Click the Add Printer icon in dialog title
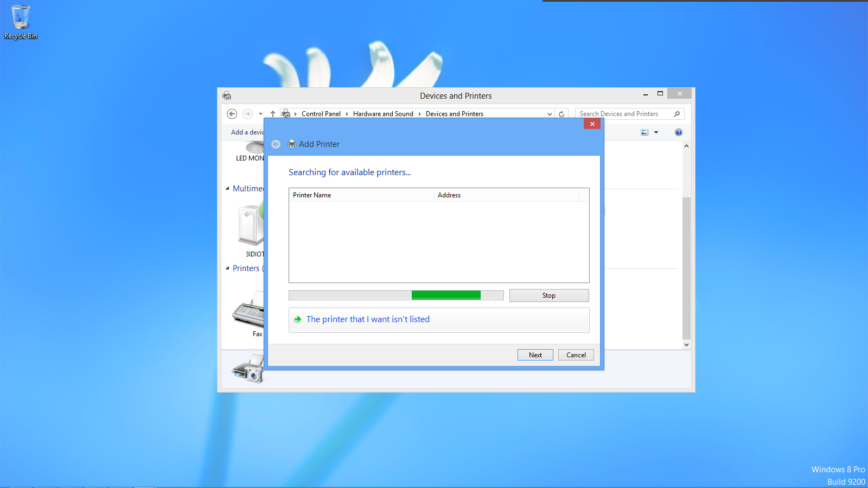868x488 pixels. click(291, 144)
